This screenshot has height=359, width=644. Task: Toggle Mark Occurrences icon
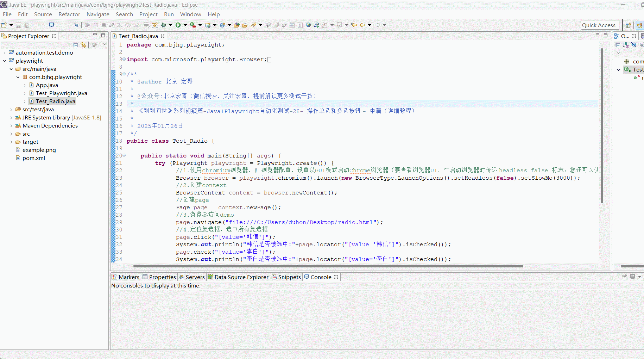[276, 25]
